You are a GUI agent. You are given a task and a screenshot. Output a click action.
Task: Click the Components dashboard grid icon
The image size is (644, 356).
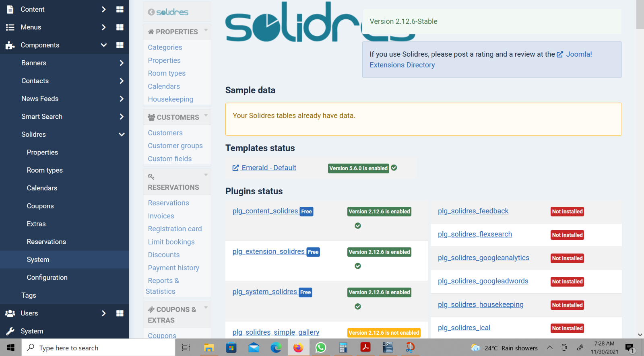click(120, 45)
